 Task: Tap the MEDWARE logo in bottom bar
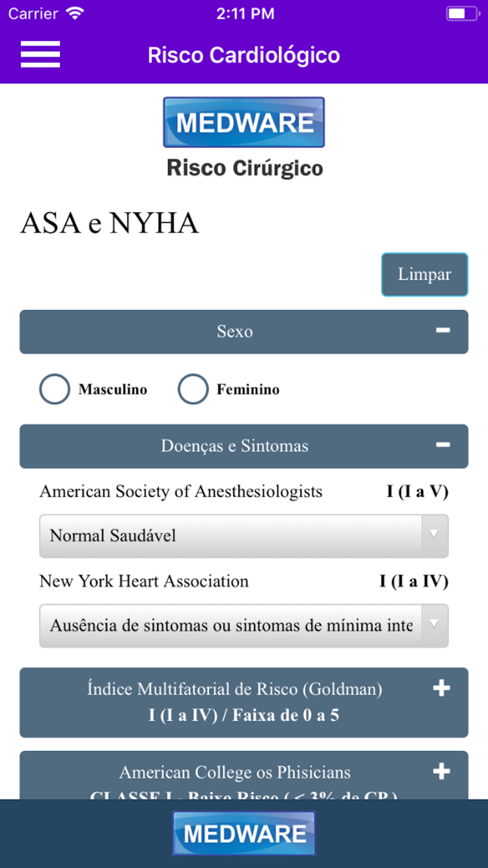point(244,833)
